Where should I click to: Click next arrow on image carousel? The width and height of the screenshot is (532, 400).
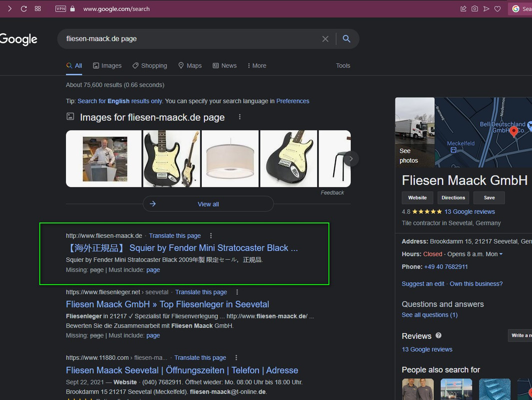point(351,158)
